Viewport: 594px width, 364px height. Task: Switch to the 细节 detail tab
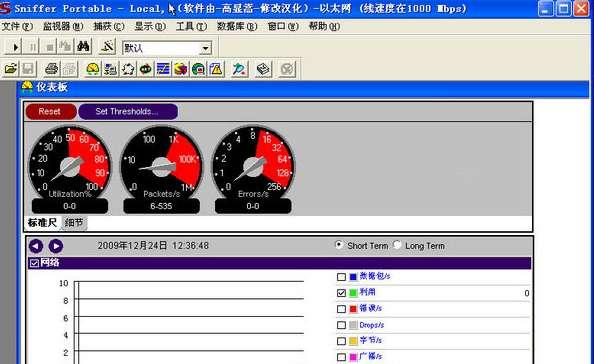pos(74,223)
